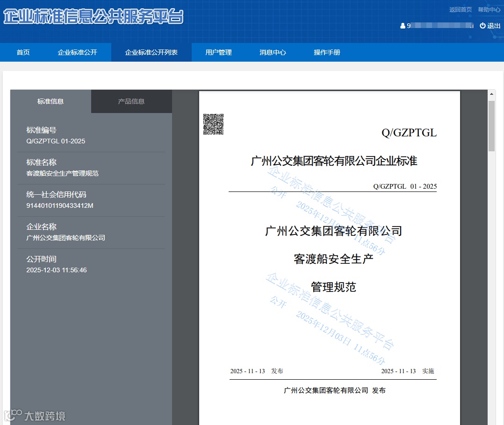
Task: Click 标准名称 label
Action: click(42, 162)
